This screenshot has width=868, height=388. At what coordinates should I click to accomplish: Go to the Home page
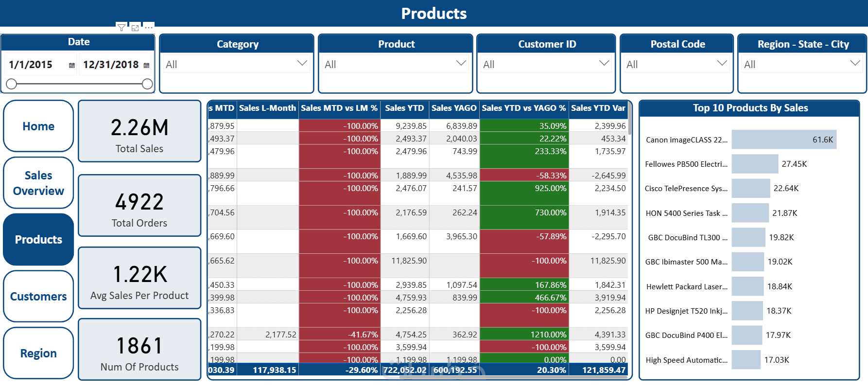[x=38, y=126]
